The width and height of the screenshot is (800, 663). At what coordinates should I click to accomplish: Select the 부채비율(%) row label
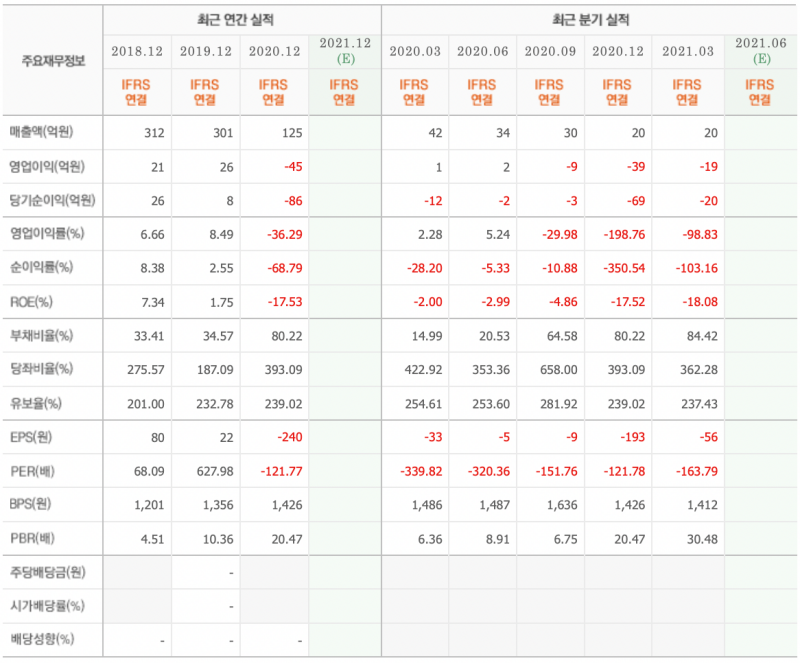pyautogui.click(x=42, y=335)
